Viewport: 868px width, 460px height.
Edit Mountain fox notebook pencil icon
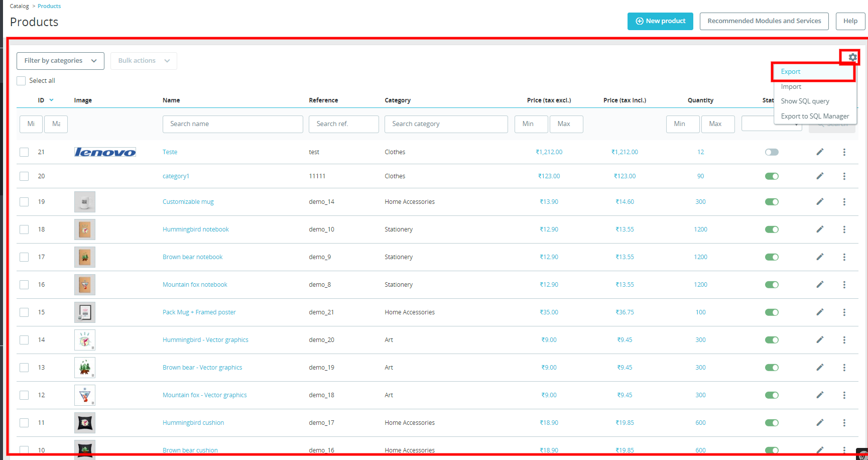[x=820, y=284]
